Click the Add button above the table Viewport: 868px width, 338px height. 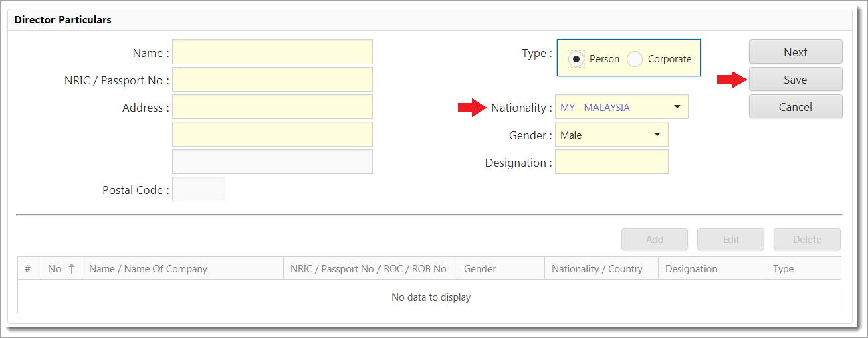[x=654, y=240]
